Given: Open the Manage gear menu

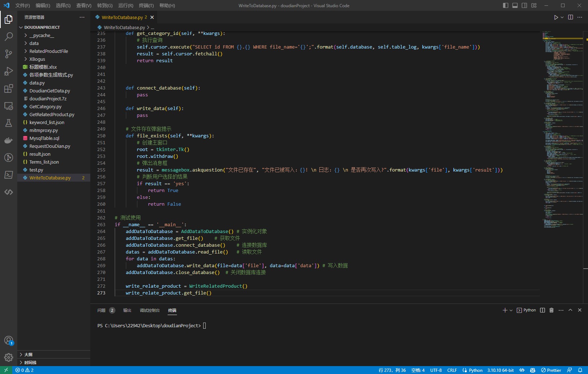Looking at the screenshot, I should point(9,357).
